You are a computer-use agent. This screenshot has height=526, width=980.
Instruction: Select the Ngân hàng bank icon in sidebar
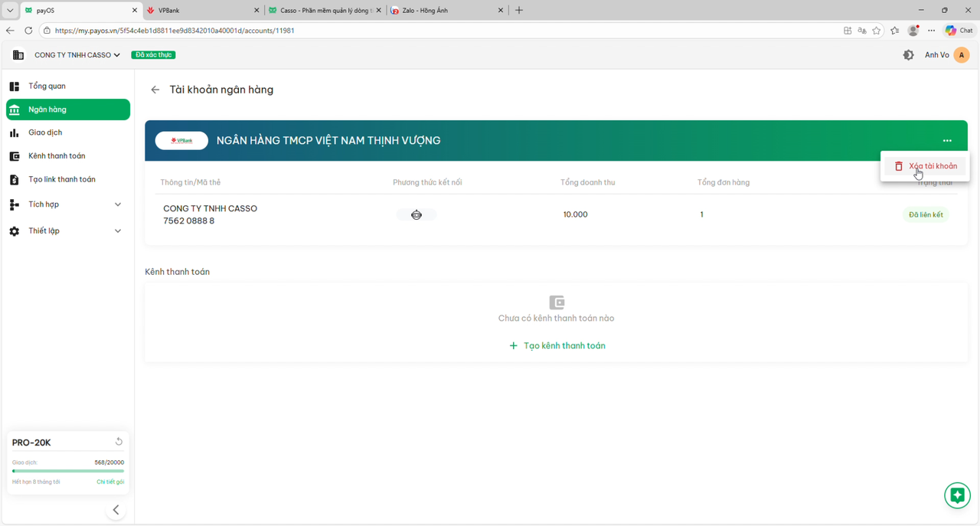coord(15,109)
